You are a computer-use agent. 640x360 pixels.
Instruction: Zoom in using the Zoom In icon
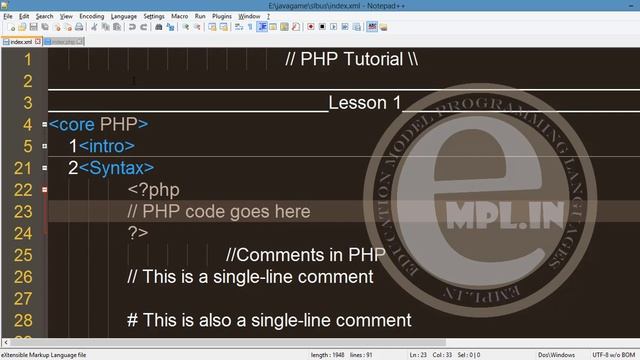(186, 27)
